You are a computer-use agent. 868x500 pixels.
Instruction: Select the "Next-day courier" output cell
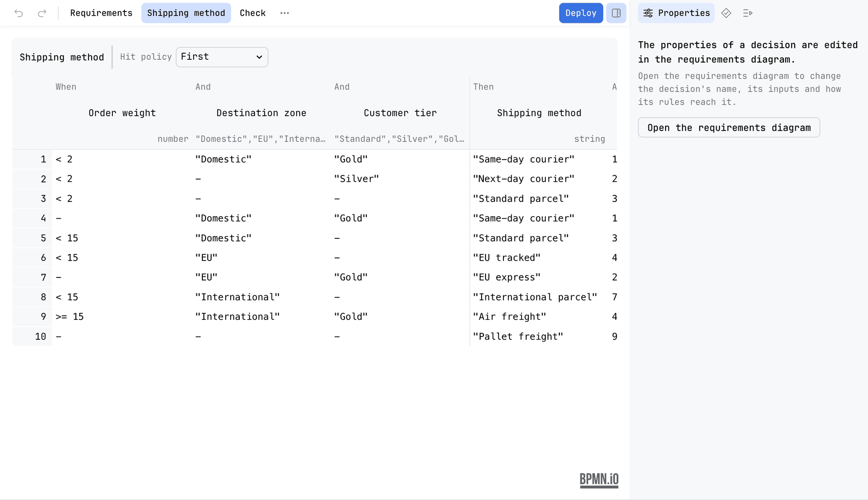point(539,179)
